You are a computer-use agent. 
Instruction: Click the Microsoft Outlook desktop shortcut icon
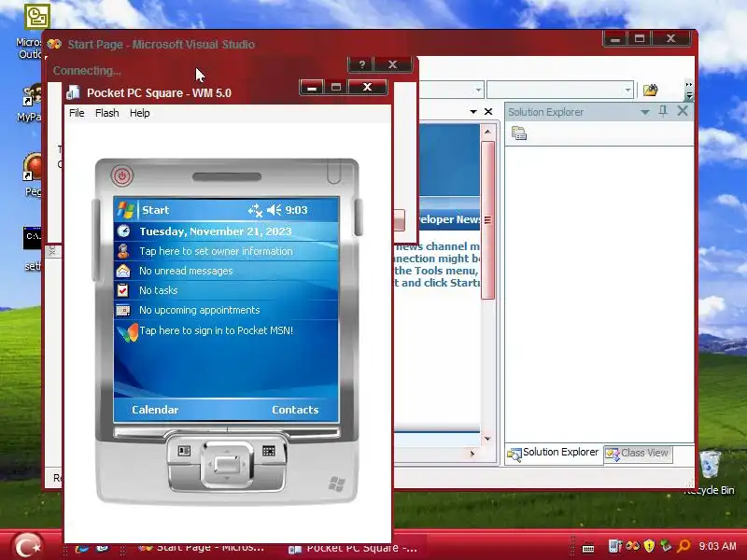click(36, 17)
